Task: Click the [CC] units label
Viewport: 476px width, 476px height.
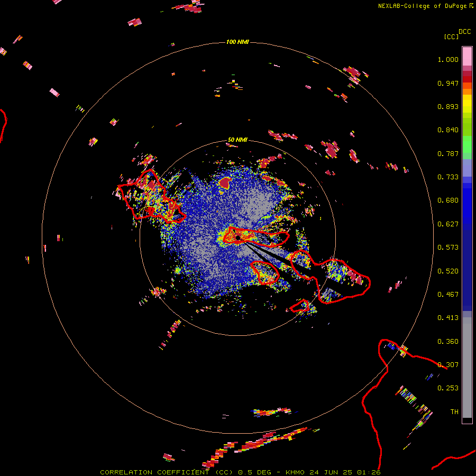Action: [451, 36]
